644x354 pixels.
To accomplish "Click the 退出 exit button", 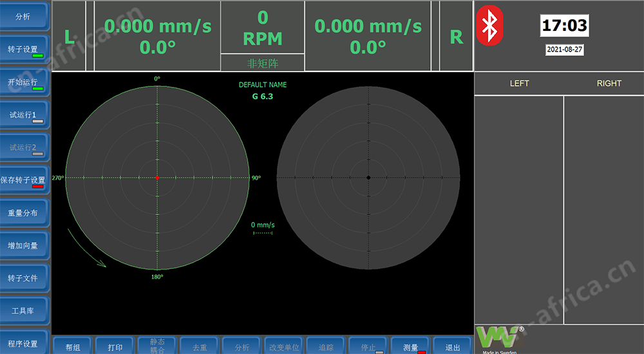I will (x=453, y=346).
